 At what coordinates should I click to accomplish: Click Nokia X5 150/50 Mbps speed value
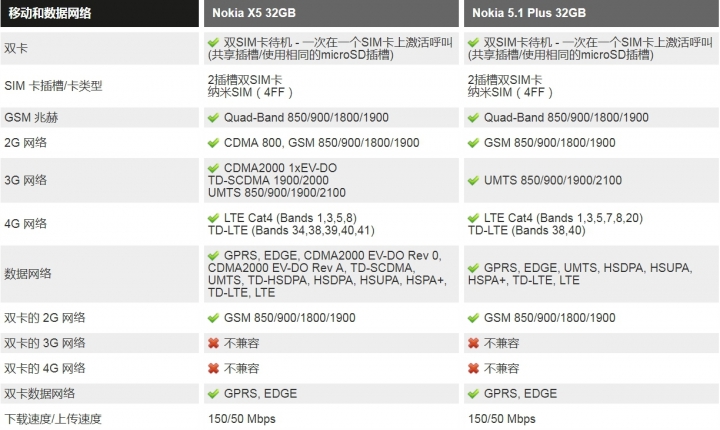[x=242, y=419]
